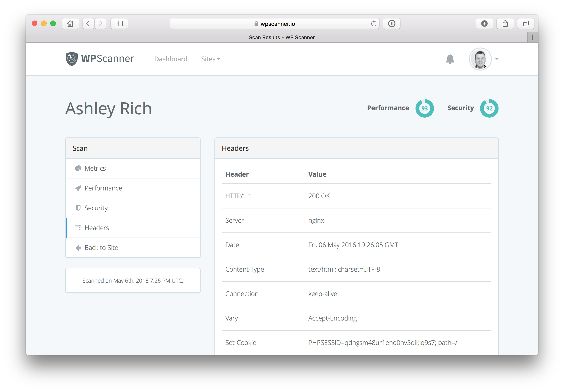The image size is (564, 392).
Task: Enter full screen with the green button
Action: coord(53,23)
